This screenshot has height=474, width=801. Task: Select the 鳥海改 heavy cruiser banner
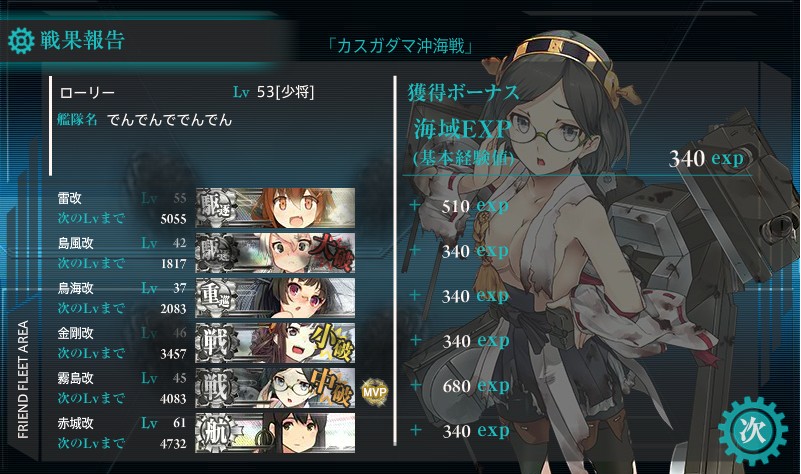[275, 297]
